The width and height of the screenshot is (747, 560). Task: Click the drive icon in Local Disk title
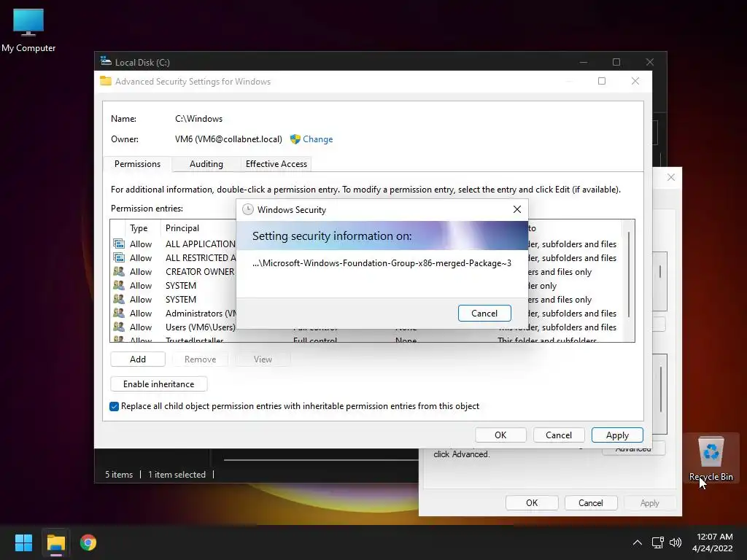pos(106,61)
